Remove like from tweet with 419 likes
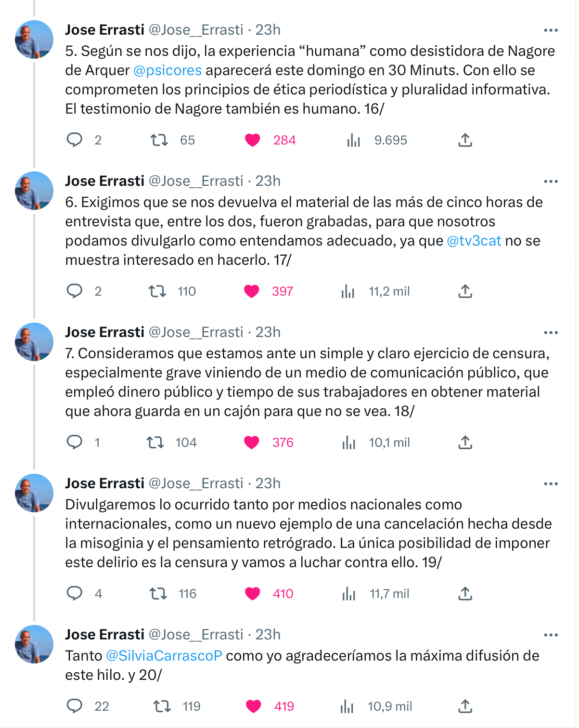Screen dimensions: 579x728 [253, 706]
